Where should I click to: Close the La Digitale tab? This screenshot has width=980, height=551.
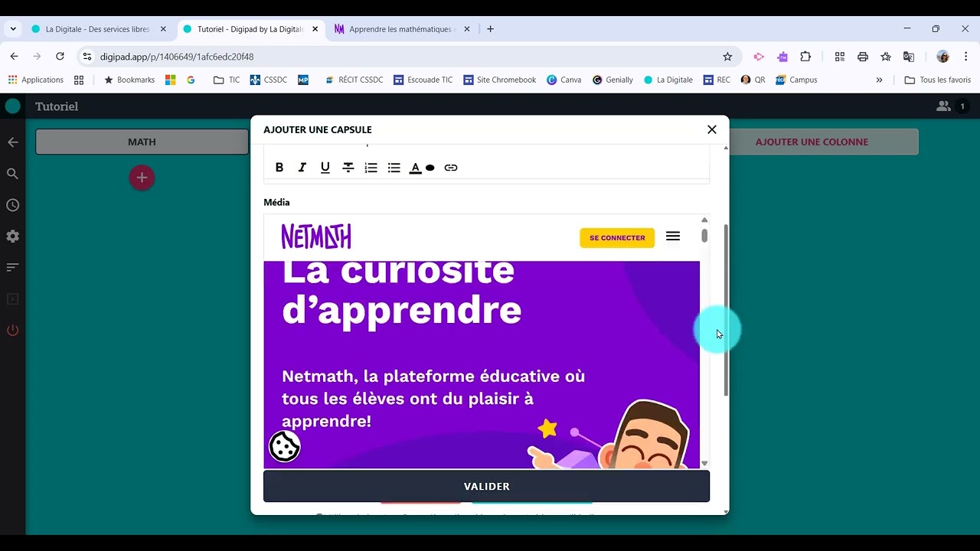tap(163, 29)
